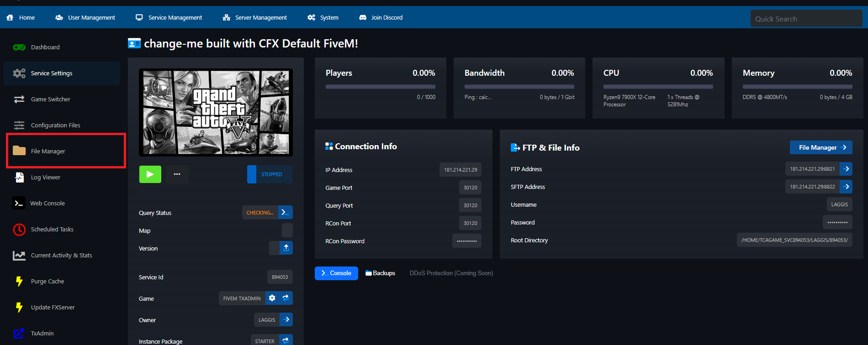
Task: Select the Console tab
Action: pyautogui.click(x=336, y=273)
